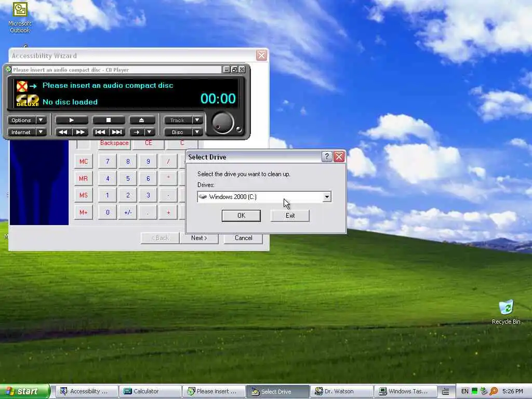
Task: Click calculator digit 6 button
Action: (148, 179)
